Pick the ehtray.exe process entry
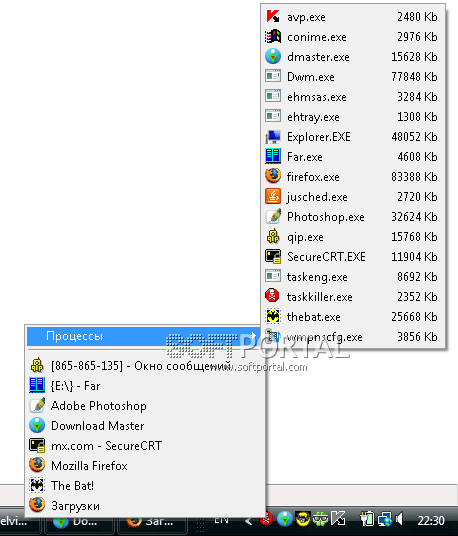Image resolution: width=458 pixels, height=536 pixels. [353, 117]
